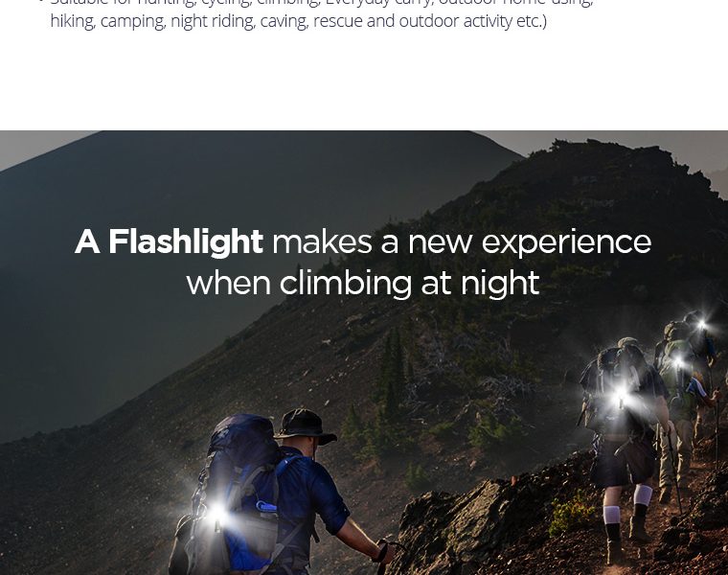This screenshot has width=728, height=575.
Task: Click the flashlight glow on the kilted hiker
Action: (621, 397)
